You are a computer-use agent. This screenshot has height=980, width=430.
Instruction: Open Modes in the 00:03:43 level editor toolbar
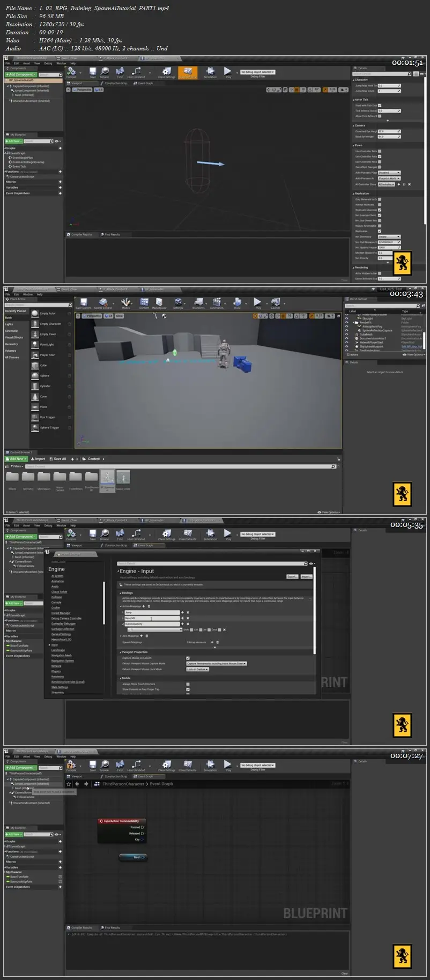(125, 304)
